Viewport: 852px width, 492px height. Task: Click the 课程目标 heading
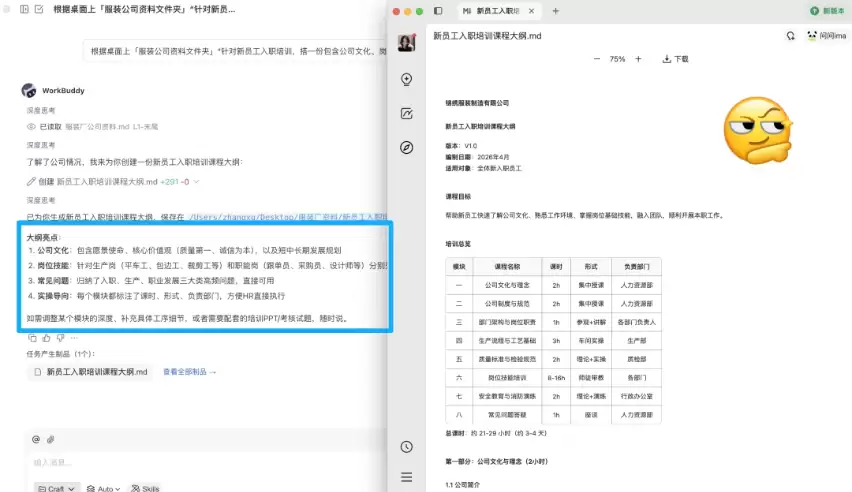458,196
